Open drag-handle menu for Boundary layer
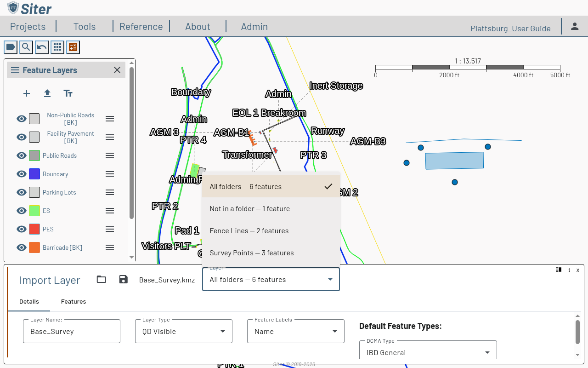This screenshot has width=588, height=368. tap(110, 174)
